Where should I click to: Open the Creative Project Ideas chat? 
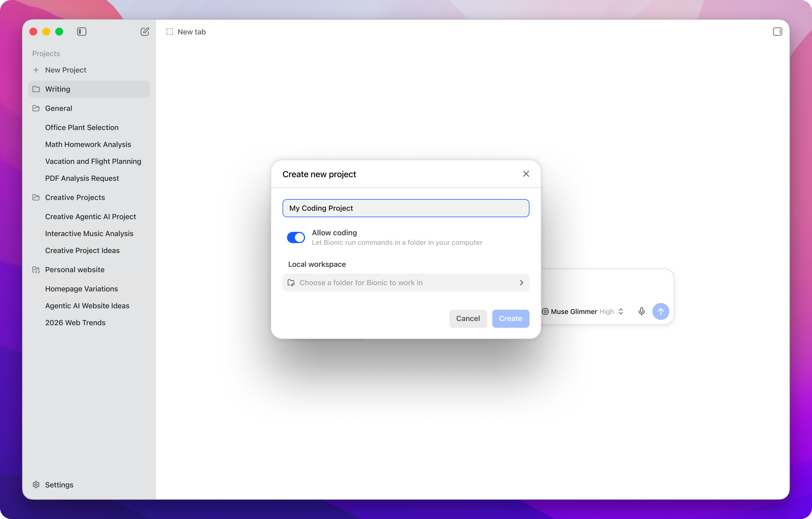82,250
